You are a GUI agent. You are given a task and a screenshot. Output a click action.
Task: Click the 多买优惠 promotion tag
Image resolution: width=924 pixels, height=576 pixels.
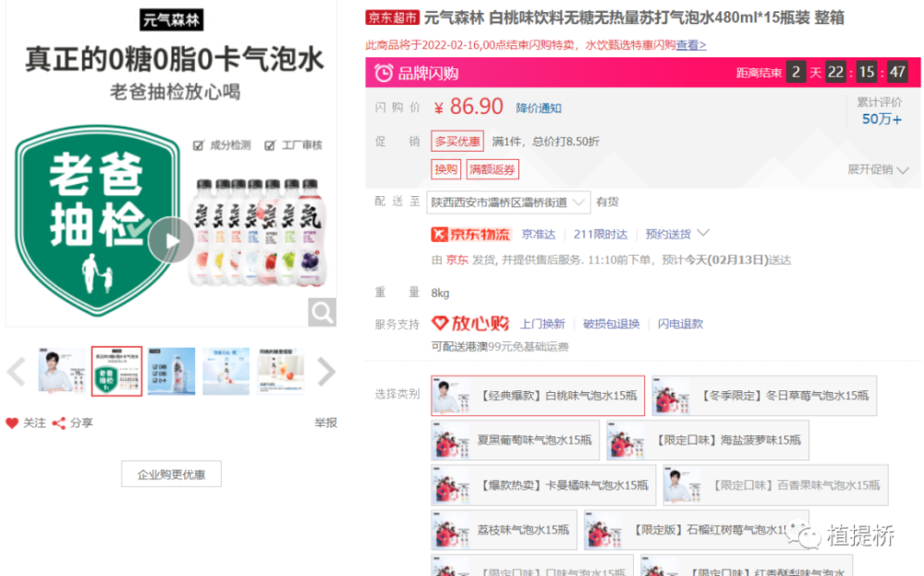pos(457,141)
